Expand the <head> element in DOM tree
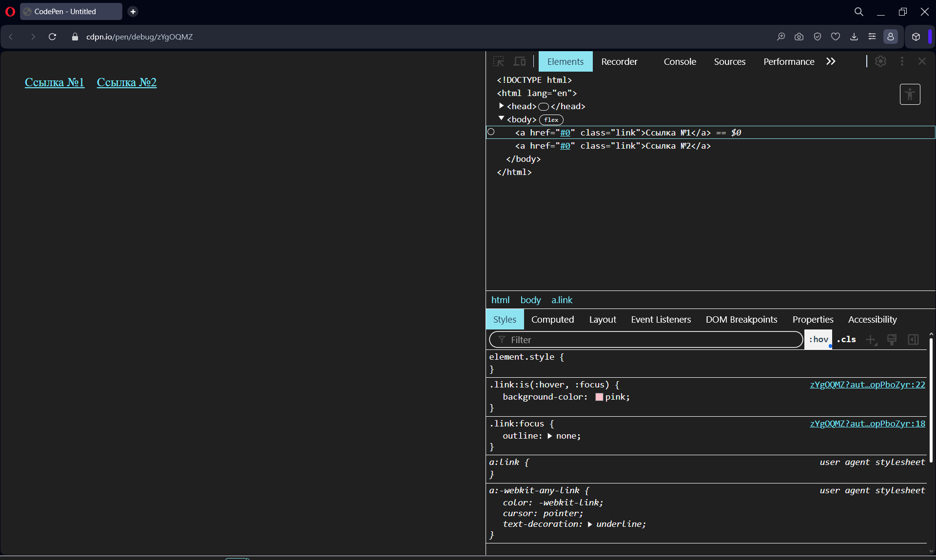The width and height of the screenshot is (936, 560). point(503,106)
